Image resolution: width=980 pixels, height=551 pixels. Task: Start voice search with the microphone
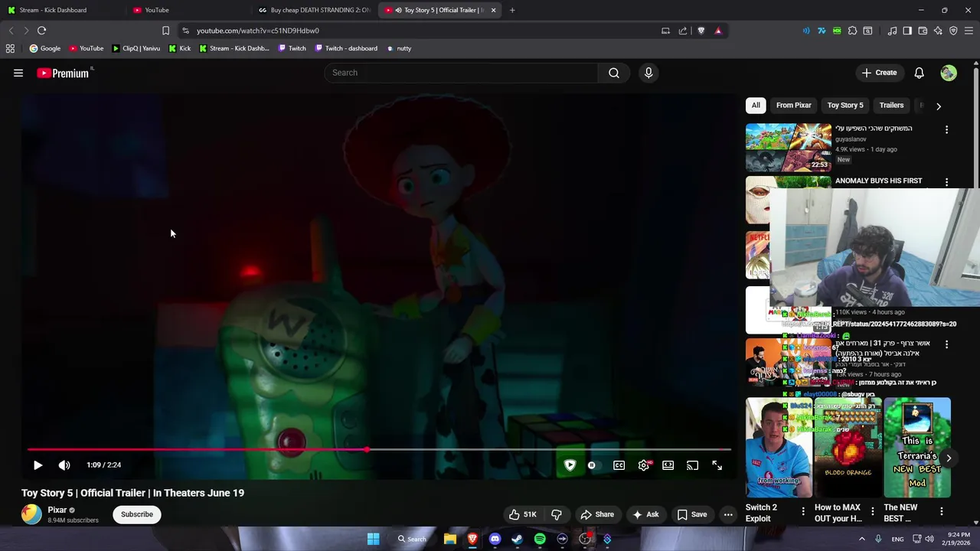click(x=648, y=73)
